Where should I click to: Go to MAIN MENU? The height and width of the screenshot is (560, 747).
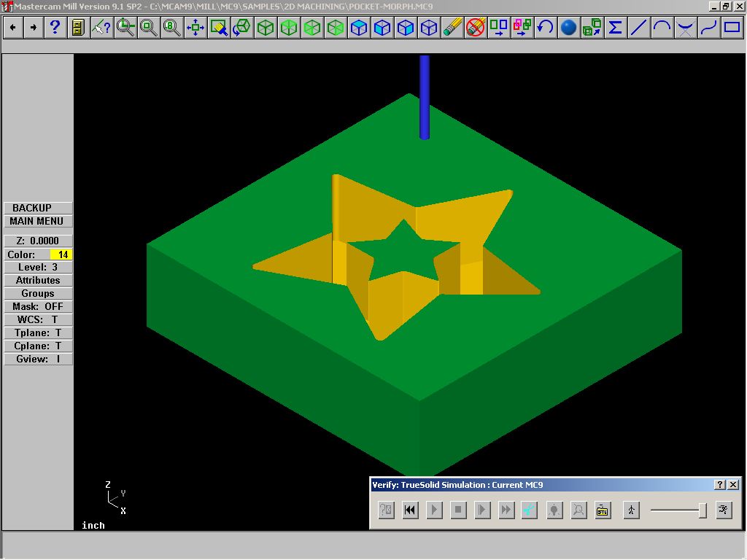38,222
